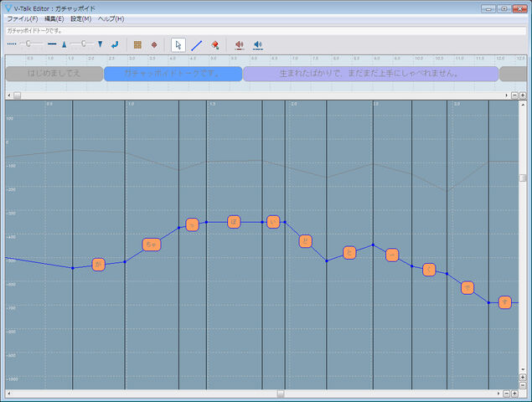
Task: Zoom in phrase timeline with plus button
Action: click(x=523, y=95)
